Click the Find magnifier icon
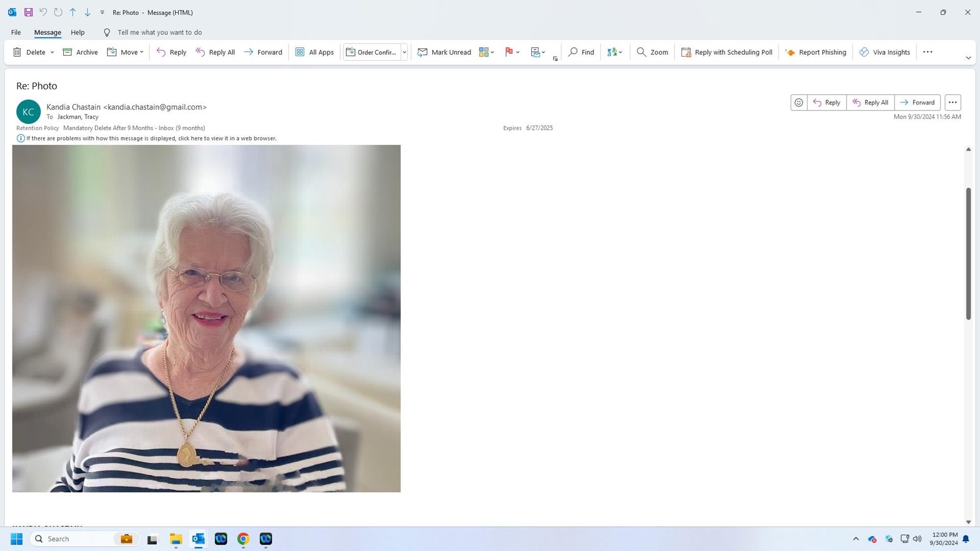Viewport: 980px width, 551px height. (x=573, y=52)
